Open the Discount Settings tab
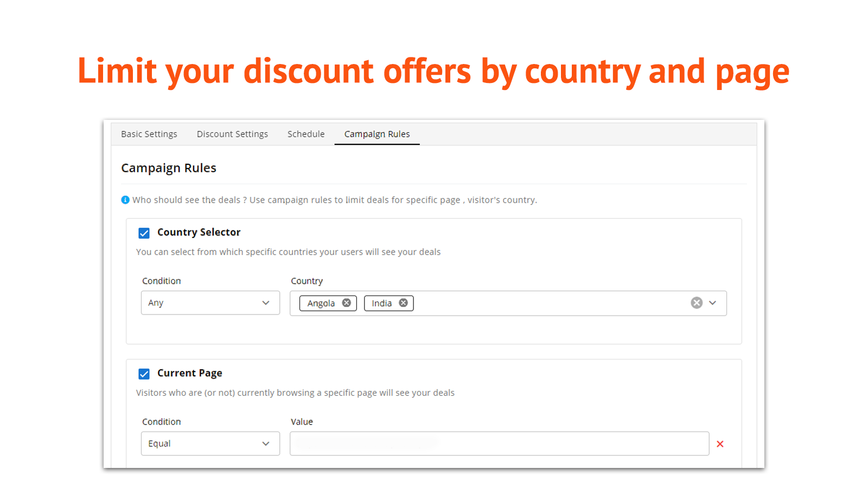The height and width of the screenshot is (488, 868). coord(232,134)
